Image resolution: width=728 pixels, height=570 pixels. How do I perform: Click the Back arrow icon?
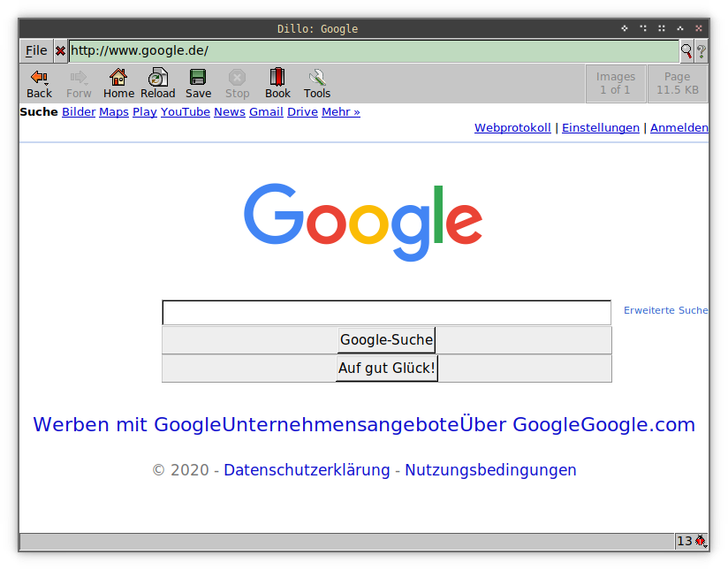pos(39,77)
